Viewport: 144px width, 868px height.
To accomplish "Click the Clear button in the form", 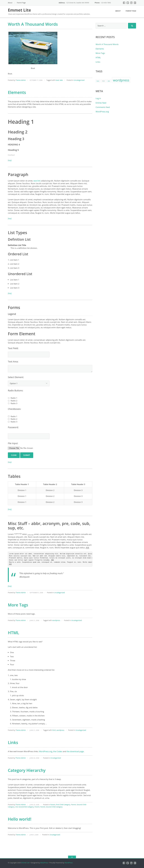I will [14, 455].
